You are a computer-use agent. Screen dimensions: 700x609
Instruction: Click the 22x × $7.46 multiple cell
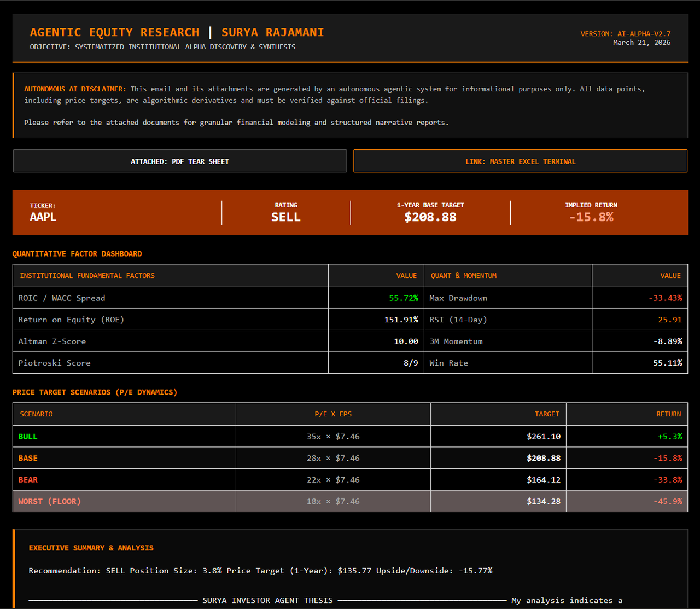[x=333, y=480]
